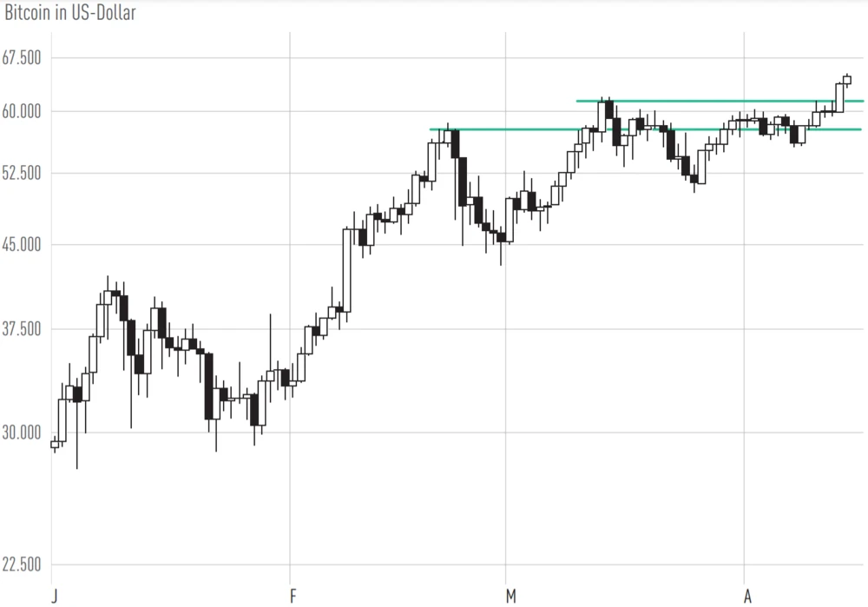Click the 67.500 price axis label
Viewport: 868px width, 607px height.
[x=23, y=58]
